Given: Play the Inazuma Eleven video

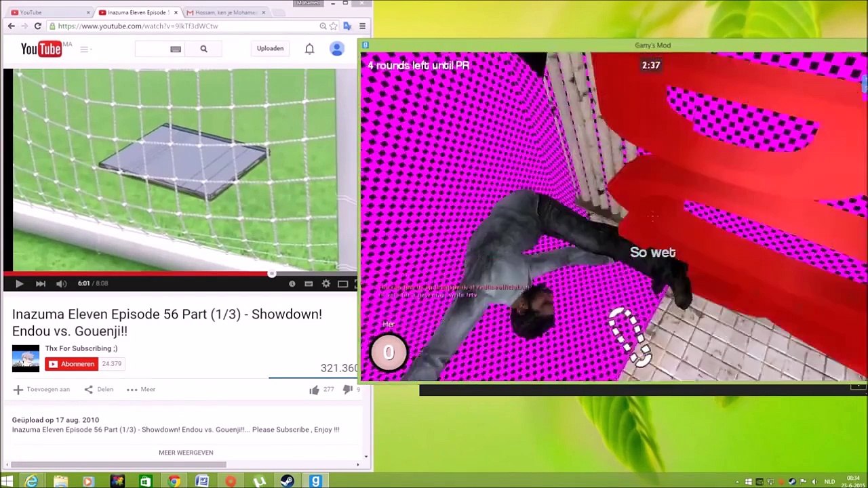Looking at the screenshot, I should pos(19,284).
